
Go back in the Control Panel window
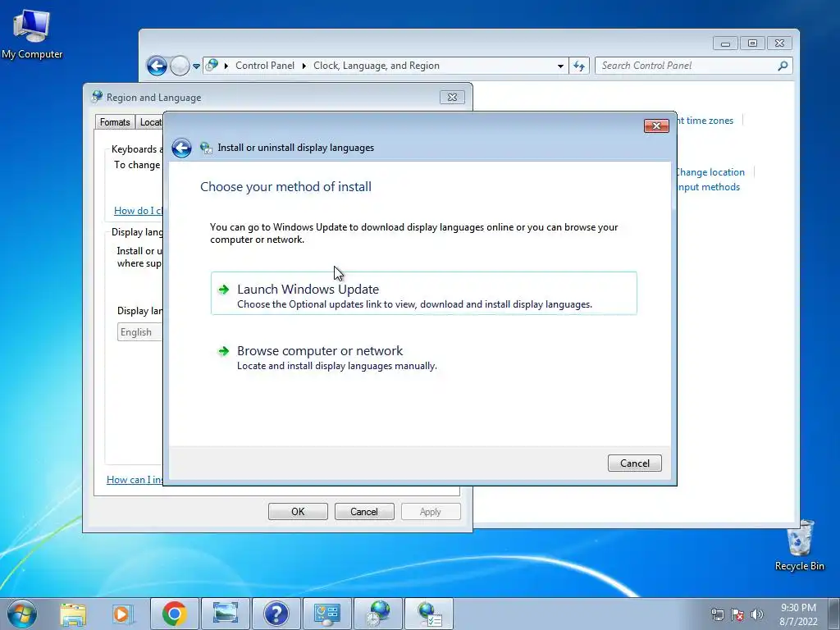157,66
